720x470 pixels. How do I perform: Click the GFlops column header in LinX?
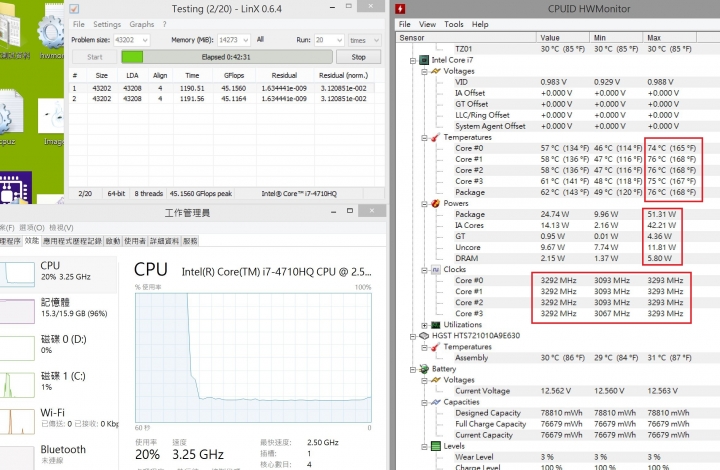[234, 75]
